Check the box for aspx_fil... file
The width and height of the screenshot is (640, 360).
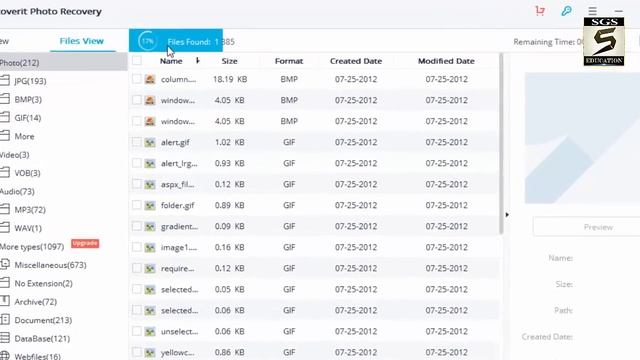(x=137, y=184)
